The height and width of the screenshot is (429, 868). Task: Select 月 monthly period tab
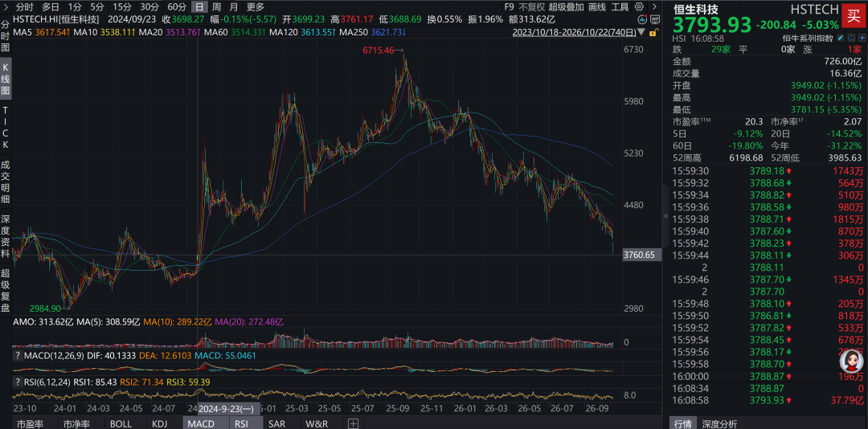click(234, 7)
